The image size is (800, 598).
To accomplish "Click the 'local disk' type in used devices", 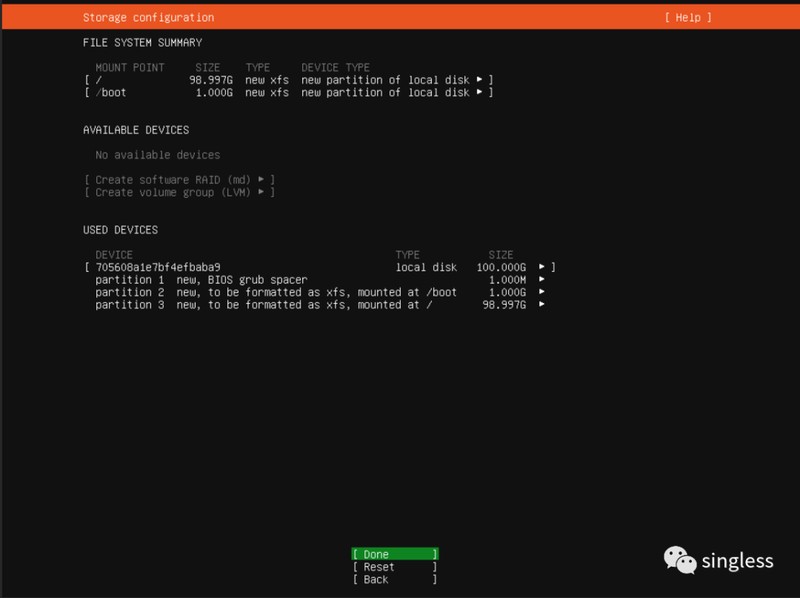I will pyautogui.click(x=426, y=267).
